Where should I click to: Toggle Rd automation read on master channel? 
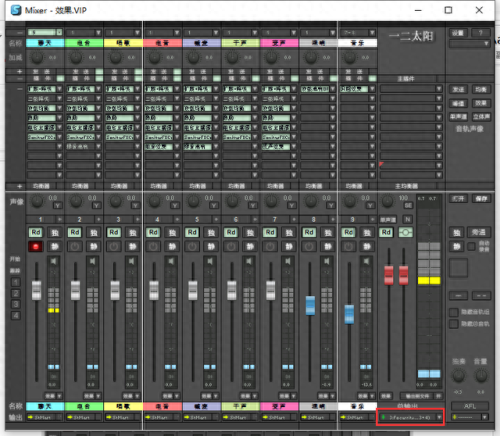click(386, 232)
